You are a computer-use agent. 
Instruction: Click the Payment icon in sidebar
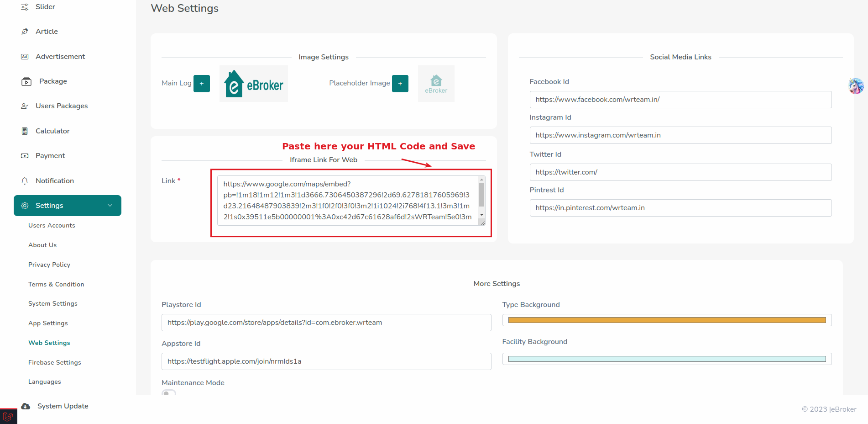point(25,156)
